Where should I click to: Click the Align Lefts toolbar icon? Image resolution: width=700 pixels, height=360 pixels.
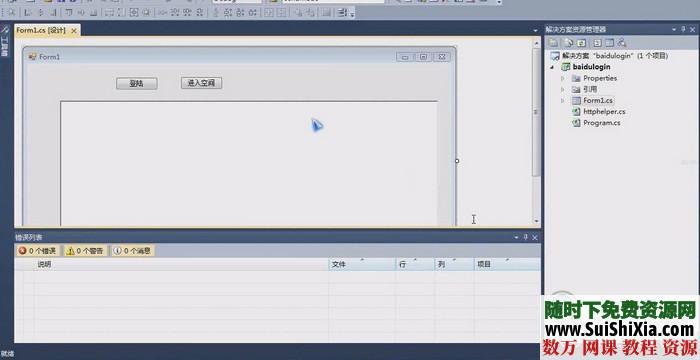pos(28,13)
